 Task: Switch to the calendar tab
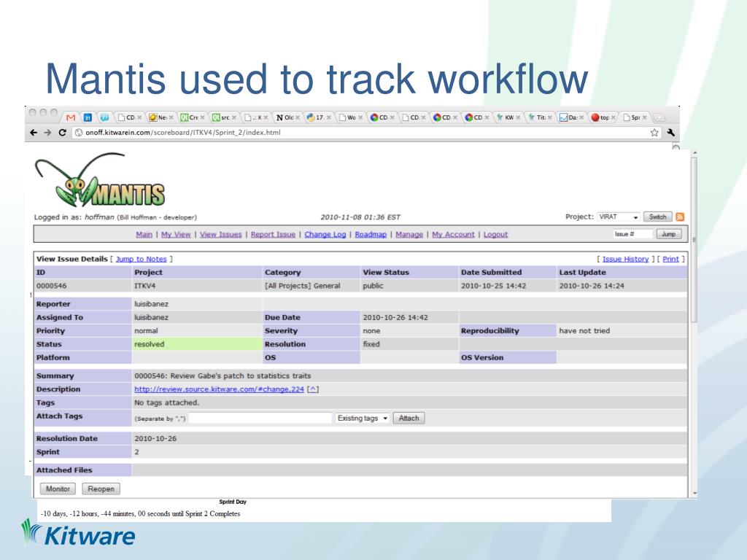(88, 117)
